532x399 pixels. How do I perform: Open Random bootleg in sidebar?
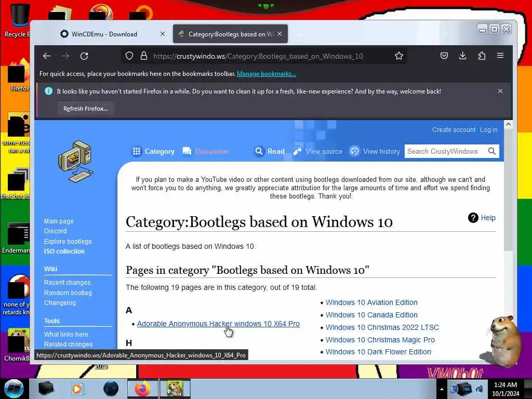click(x=68, y=292)
